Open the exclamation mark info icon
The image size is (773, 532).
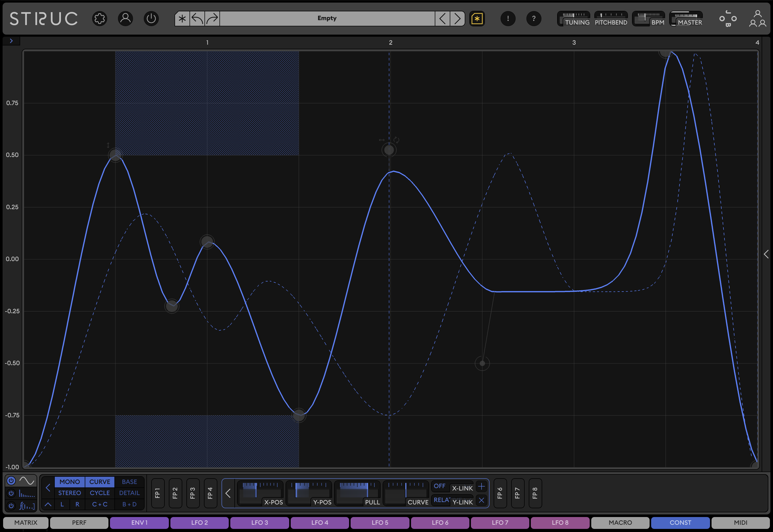(x=508, y=19)
